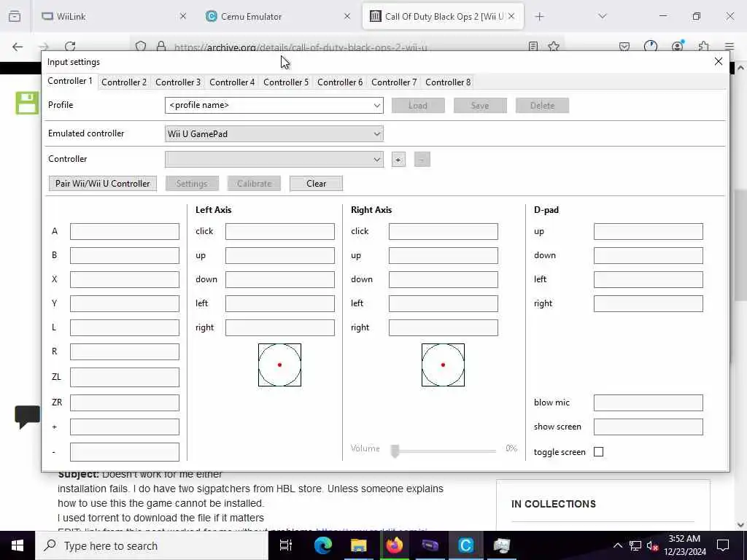The height and width of the screenshot is (560, 747).
Task: Click the Left Axis stick preview
Action: [x=279, y=365]
